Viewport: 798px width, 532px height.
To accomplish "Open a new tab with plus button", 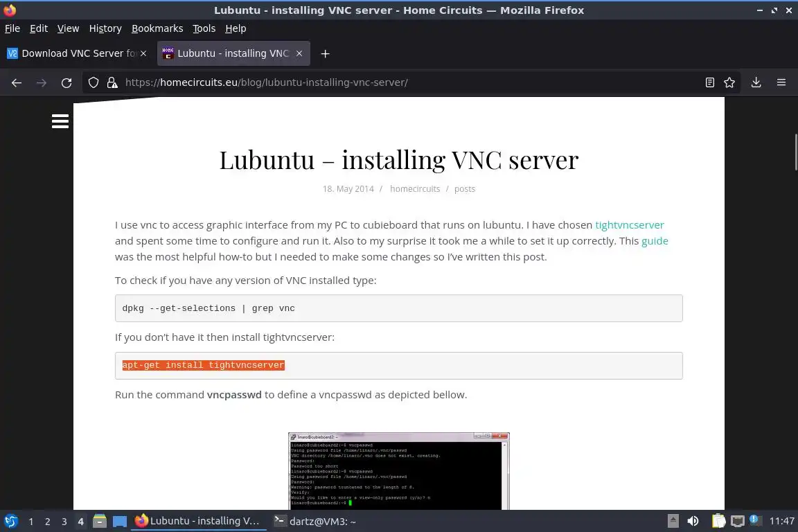I will click(x=325, y=53).
